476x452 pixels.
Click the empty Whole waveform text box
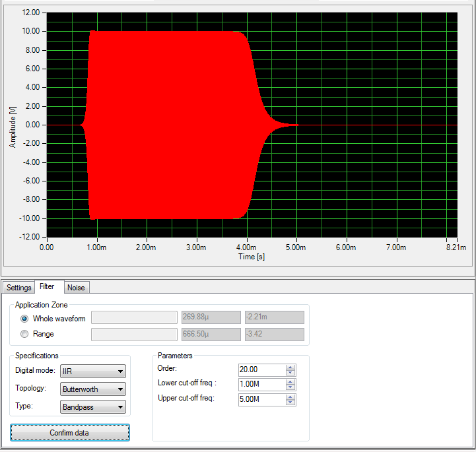tap(134, 318)
